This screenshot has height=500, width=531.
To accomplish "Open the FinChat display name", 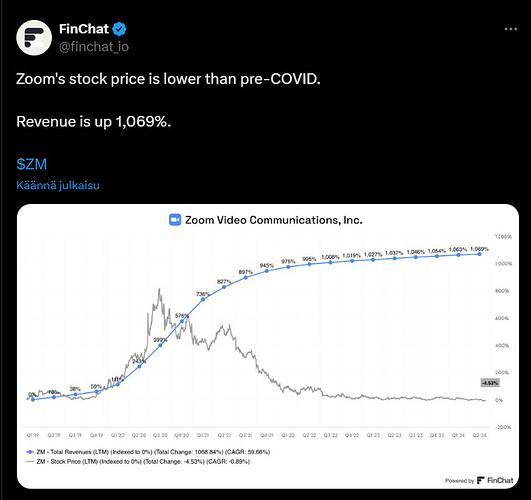I will (84, 29).
